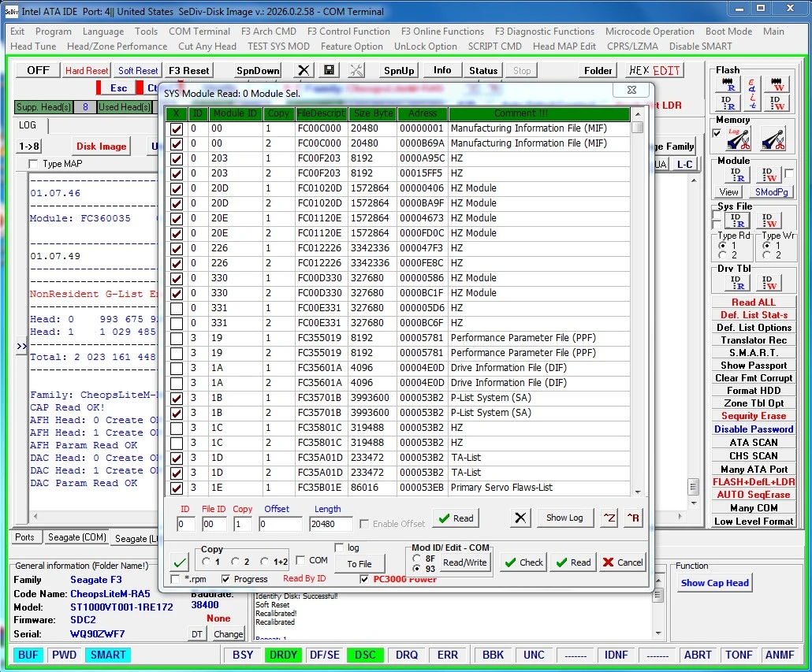Click the >> expand arrows at log's left edge

tap(21, 346)
